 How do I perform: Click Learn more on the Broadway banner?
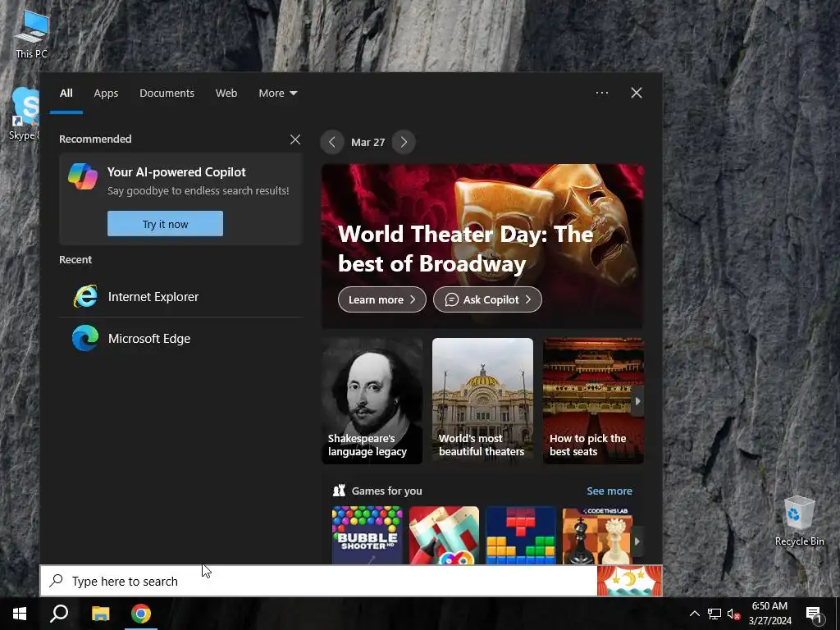point(382,299)
